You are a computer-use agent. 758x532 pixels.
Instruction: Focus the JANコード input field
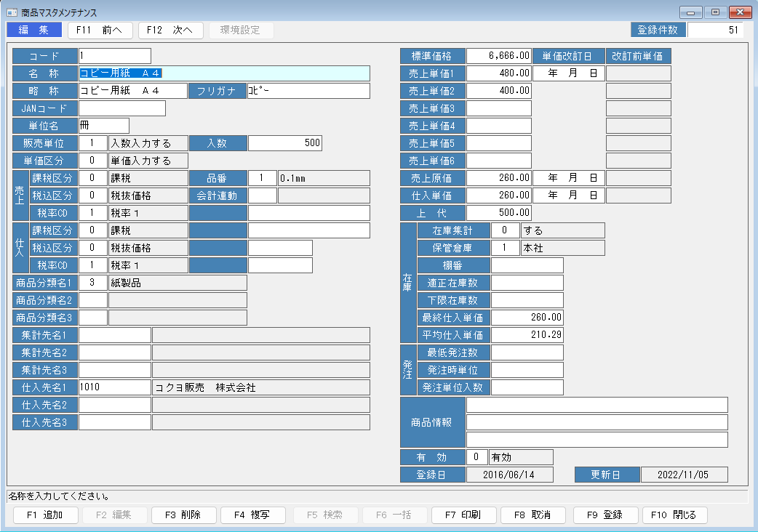[x=121, y=108]
